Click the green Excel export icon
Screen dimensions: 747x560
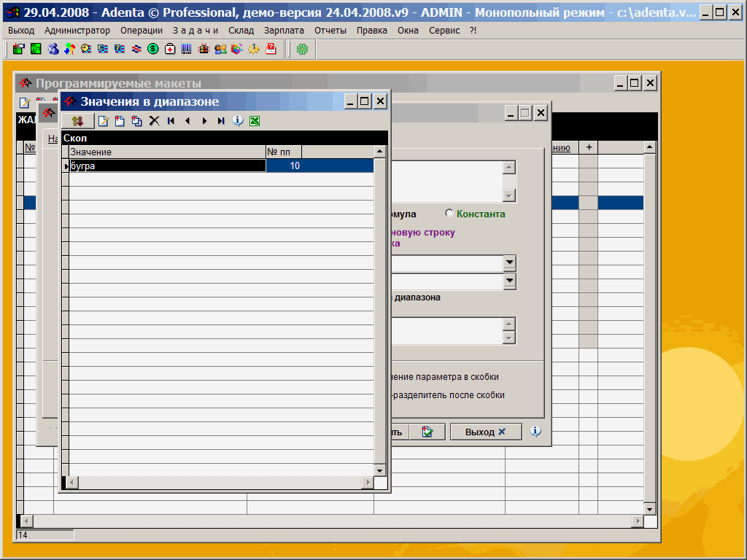coord(255,121)
